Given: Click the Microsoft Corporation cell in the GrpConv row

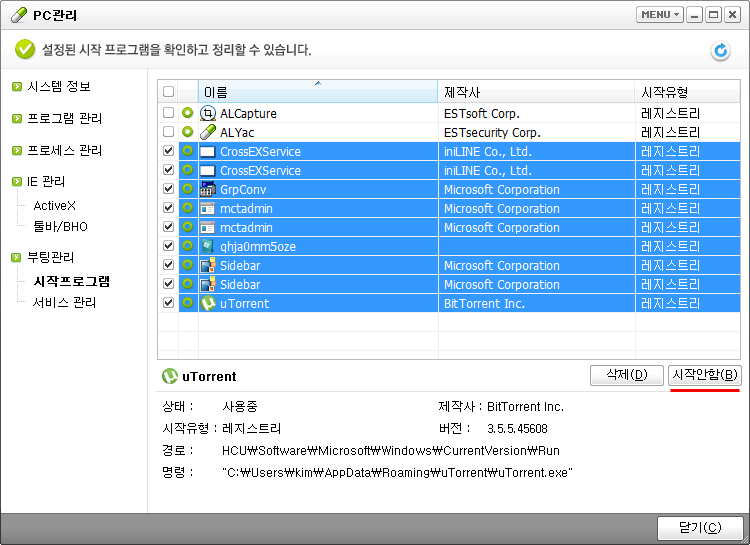Looking at the screenshot, I should click(502, 190).
